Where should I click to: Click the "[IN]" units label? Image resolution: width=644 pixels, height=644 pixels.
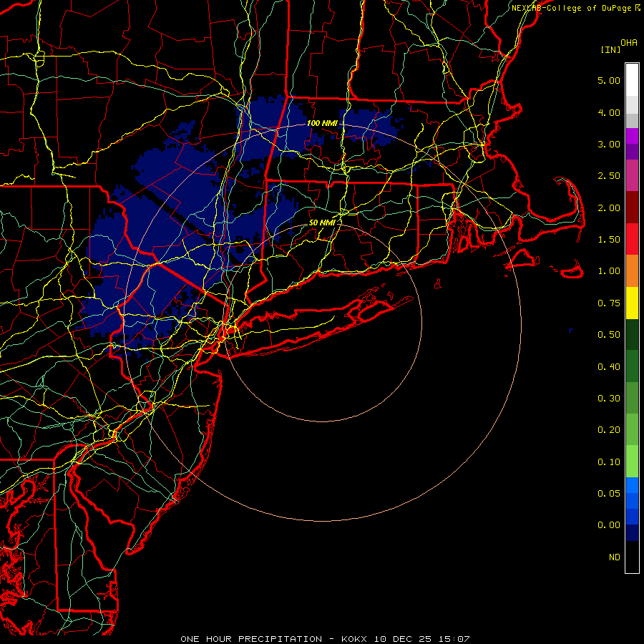pos(611,49)
